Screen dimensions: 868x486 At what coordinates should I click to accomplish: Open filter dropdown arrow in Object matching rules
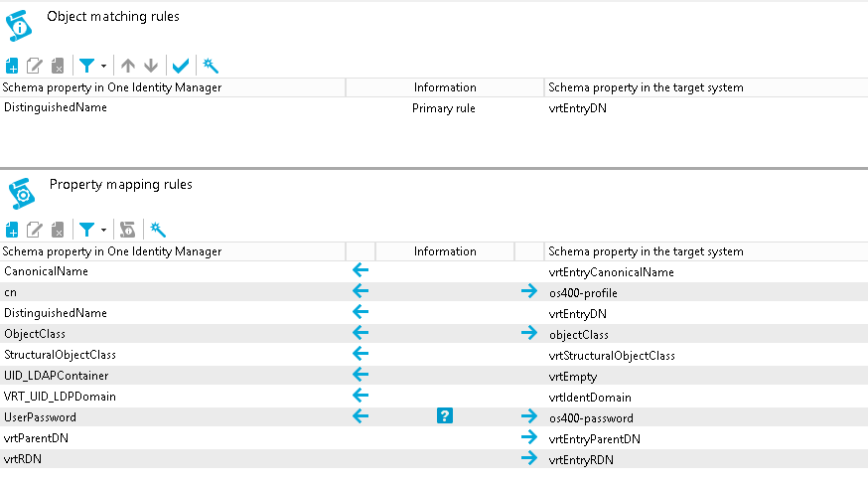pos(104,67)
